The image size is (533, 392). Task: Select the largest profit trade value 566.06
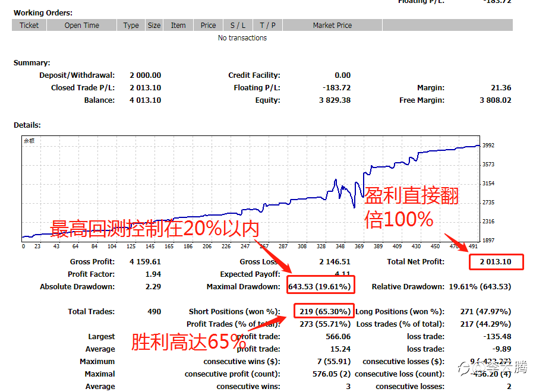(338, 337)
